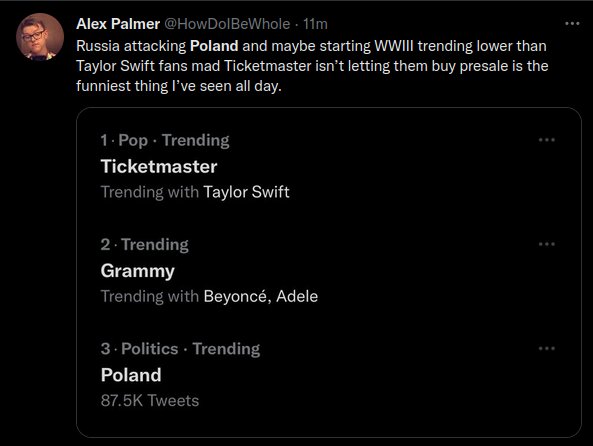Open the tweet's more options menu
This screenshot has height=446, width=593.
pos(572,24)
